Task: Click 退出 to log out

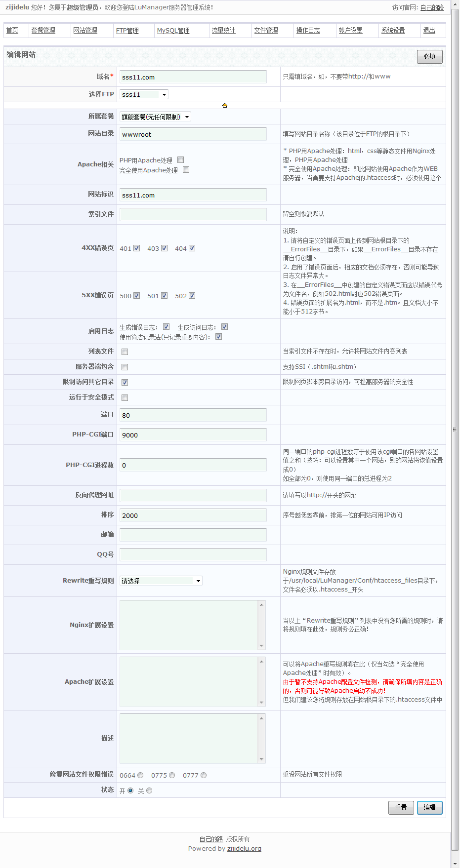Action: point(429,31)
